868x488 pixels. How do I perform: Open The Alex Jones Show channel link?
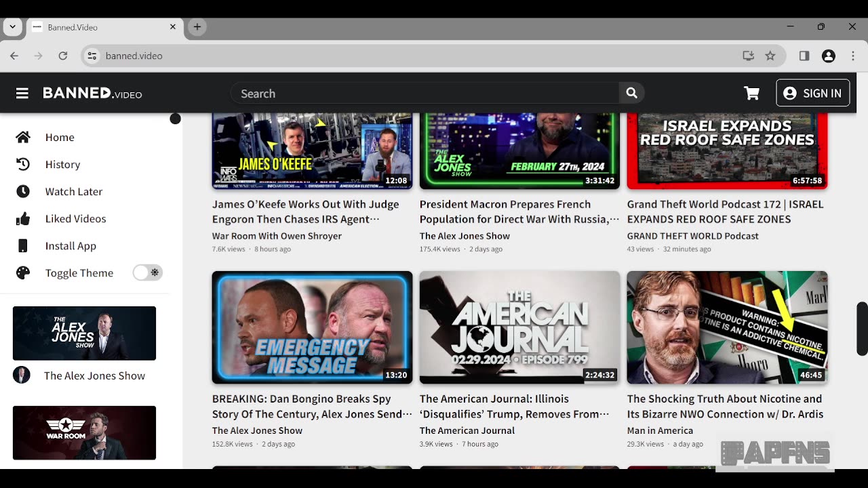(94, 375)
